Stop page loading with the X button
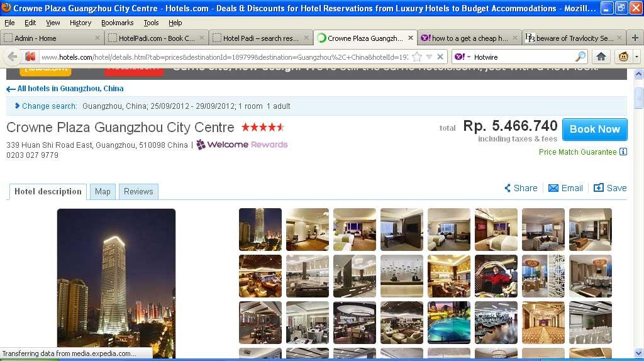Viewport: 644px width, 361px height. pos(440,57)
